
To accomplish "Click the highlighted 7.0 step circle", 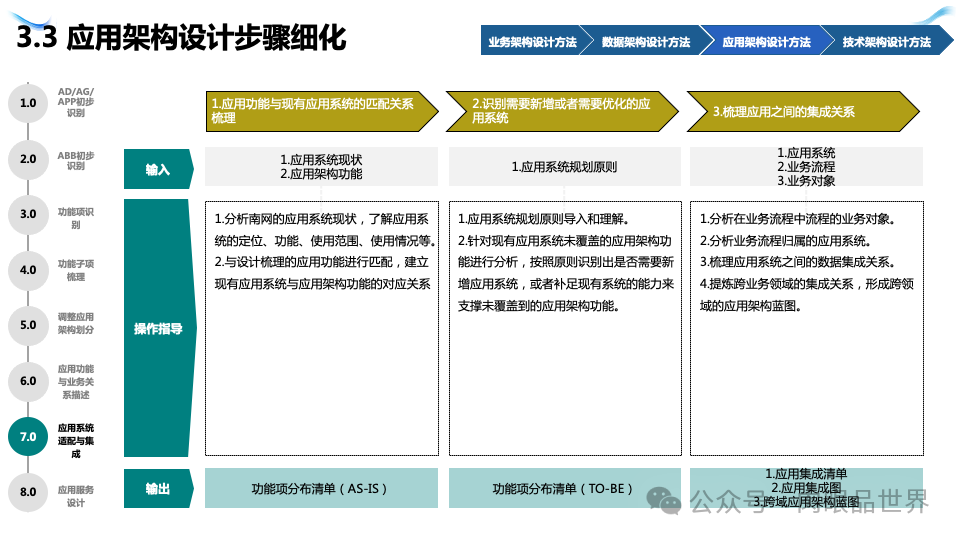I will [x=28, y=437].
